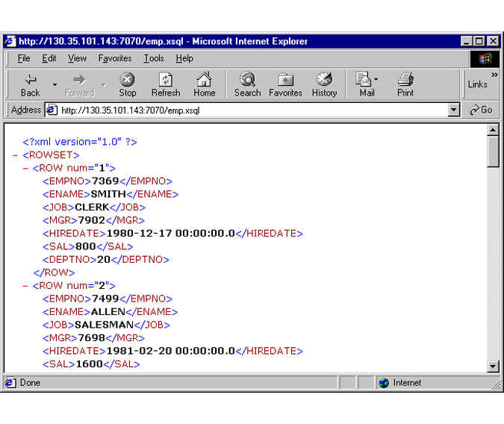Go to the Home page icon
The height and width of the screenshot is (424, 504).
tap(204, 84)
